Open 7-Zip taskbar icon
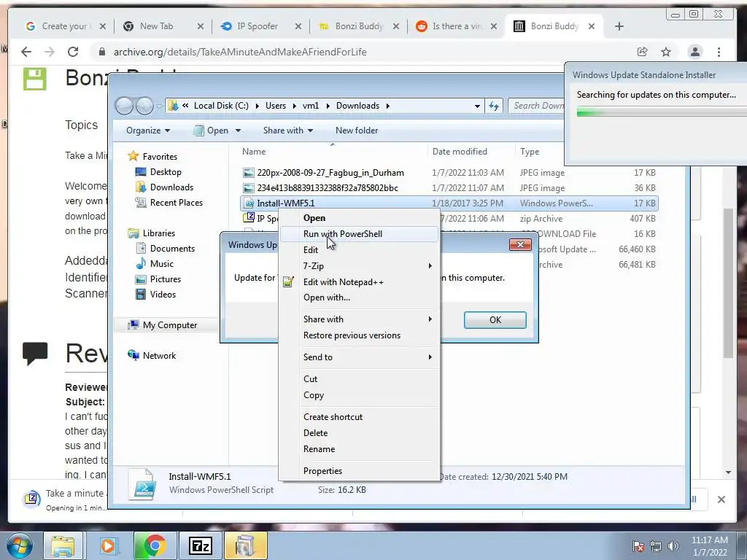 [200, 545]
